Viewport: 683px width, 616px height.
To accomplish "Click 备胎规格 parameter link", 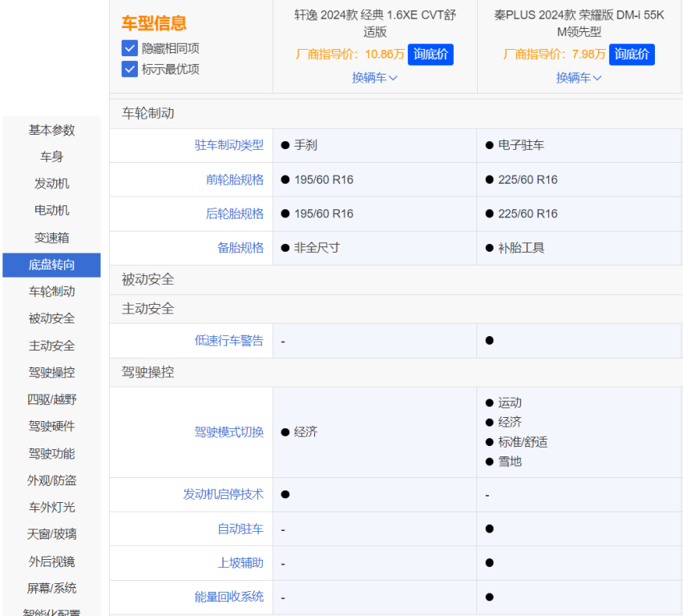I will (240, 248).
